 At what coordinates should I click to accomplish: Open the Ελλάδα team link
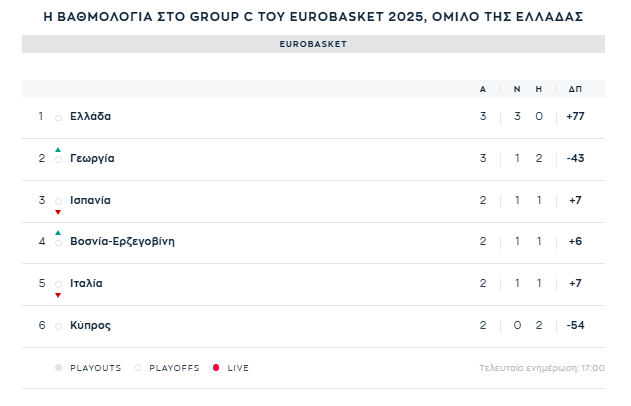click(x=90, y=116)
